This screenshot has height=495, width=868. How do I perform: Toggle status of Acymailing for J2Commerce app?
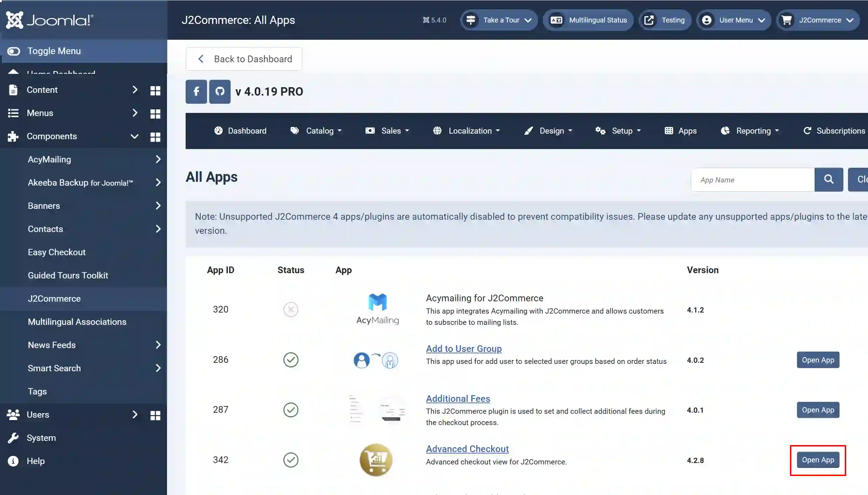(x=291, y=309)
